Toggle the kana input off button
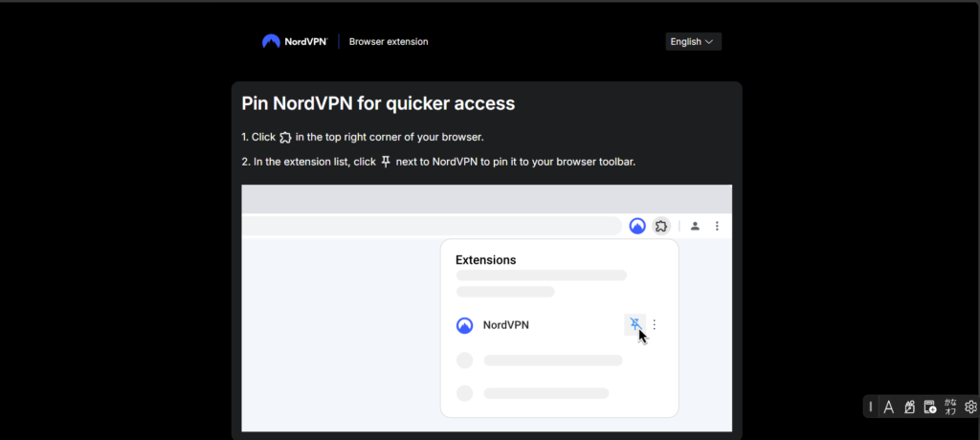980x440 pixels. click(950, 407)
